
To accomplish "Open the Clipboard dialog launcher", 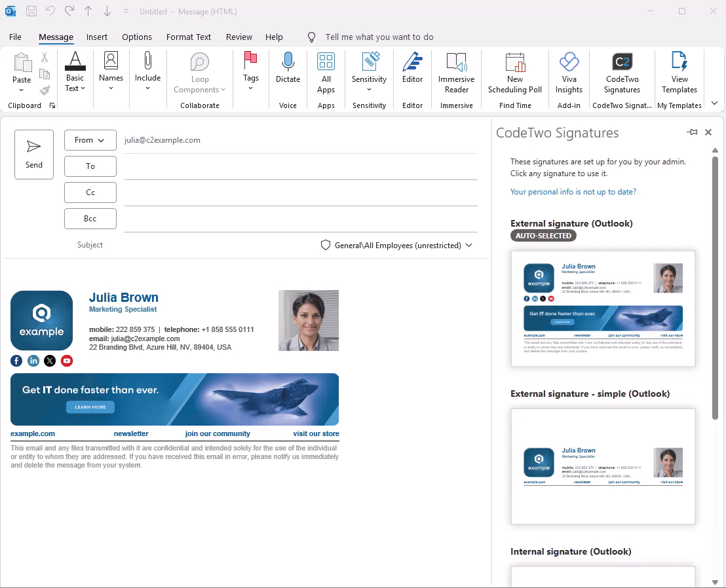I will click(52, 105).
